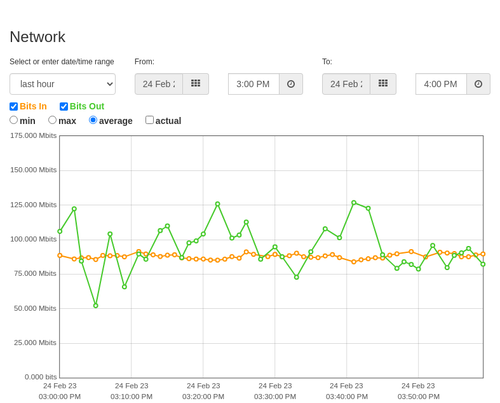Select the average radio button
The height and width of the screenshot is (403, 500).
(93, 120)
